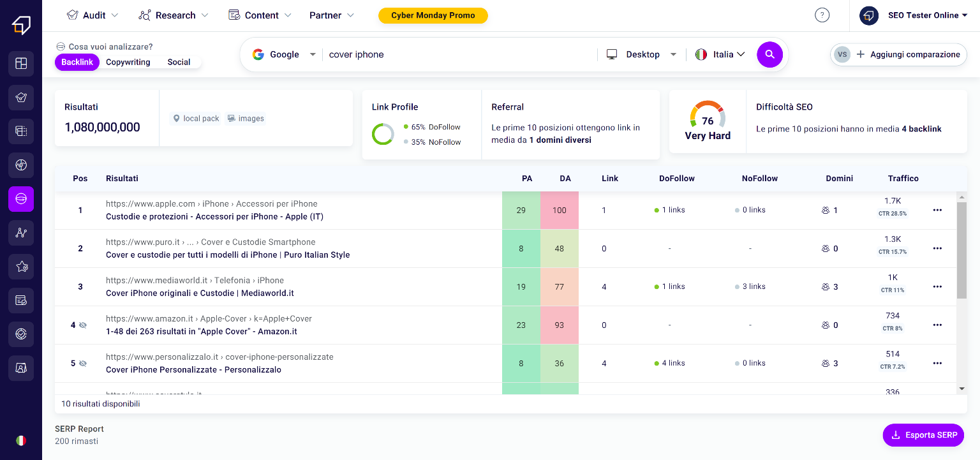Open three-dots menu for personalizzalo.it row
The image size is (980, 460).
tap(937, 363)
